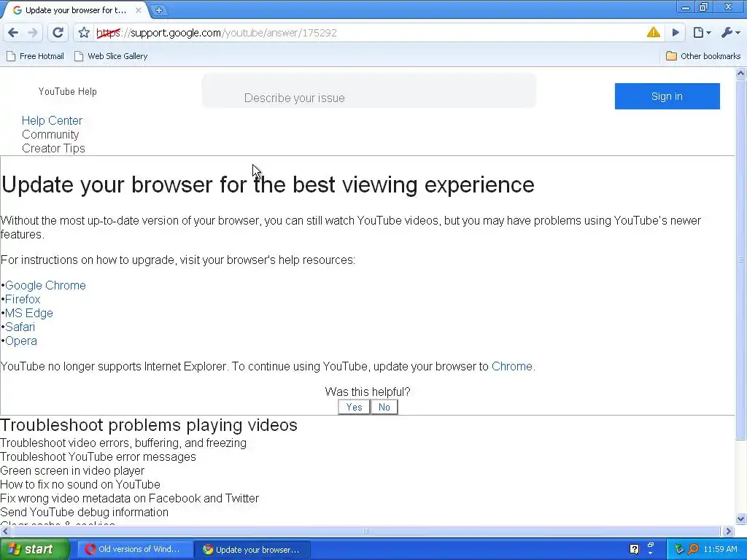The image size is (747, 560).
Task: Click the vertical scrollbar thumb
Action: pyautogui.click(x=740, y=260)
